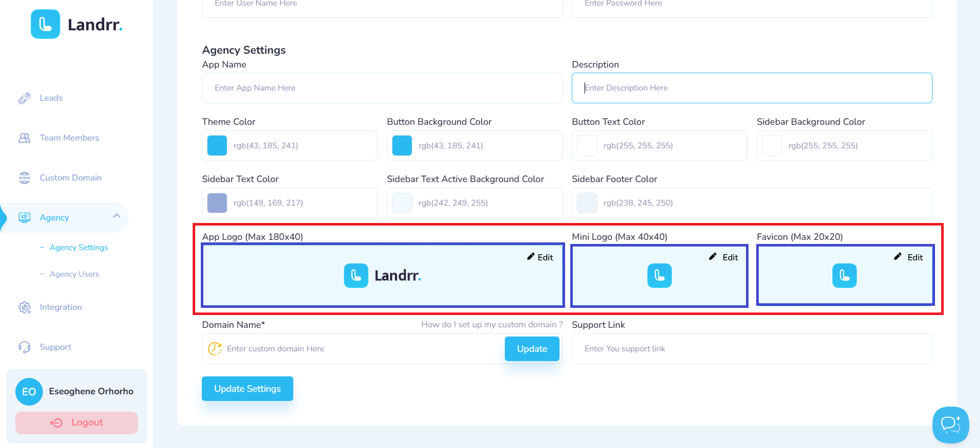Open 'How do I set up my custom domain' link

coord(492,325)
